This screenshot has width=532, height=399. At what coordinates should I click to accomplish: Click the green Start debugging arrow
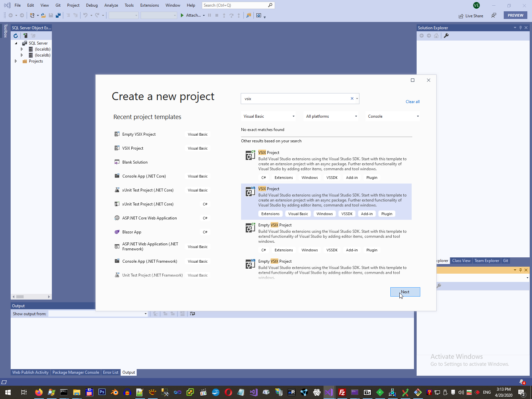point(182,15)
